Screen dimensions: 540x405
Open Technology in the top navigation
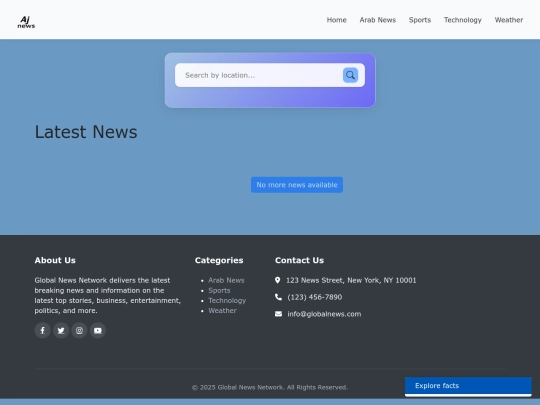463,20
